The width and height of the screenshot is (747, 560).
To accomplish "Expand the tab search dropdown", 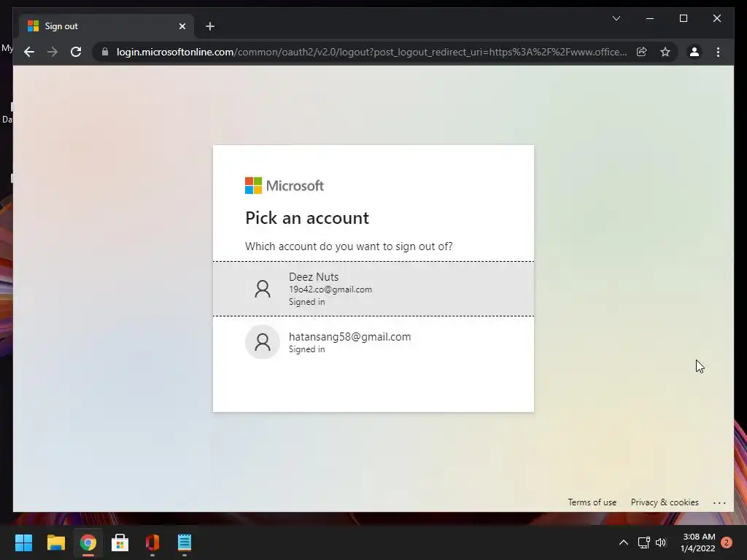I will click(616, 18).
